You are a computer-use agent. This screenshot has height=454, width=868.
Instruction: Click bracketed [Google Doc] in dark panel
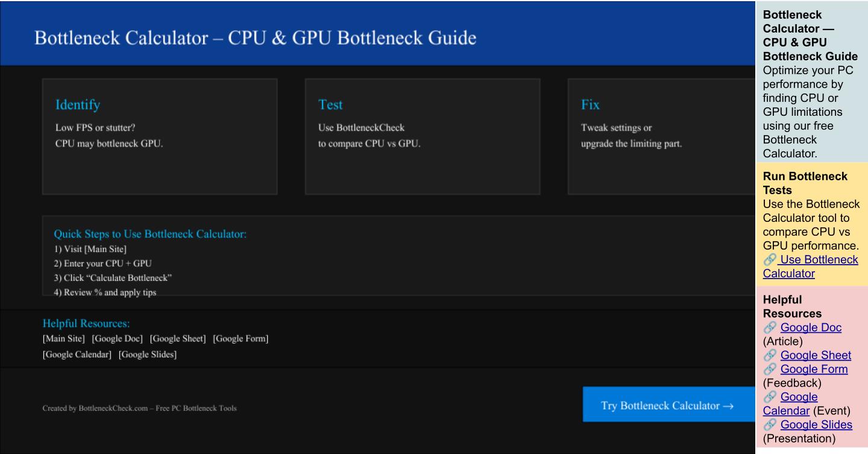coord(117,339)
